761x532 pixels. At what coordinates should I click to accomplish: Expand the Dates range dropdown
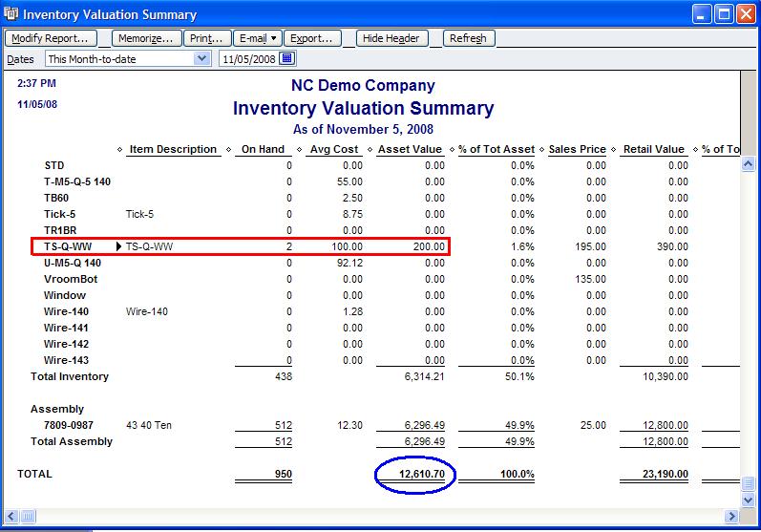pyautogui.click(x=201, y=59)
